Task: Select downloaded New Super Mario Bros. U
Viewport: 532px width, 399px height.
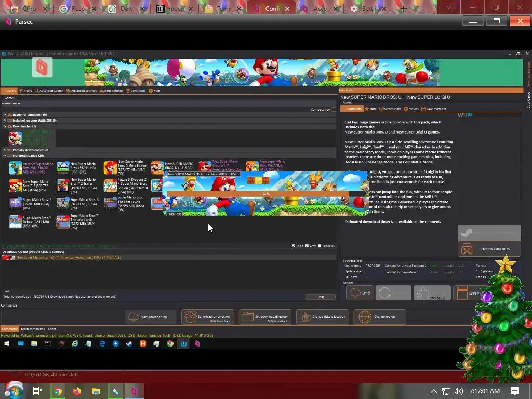Action: coord(31,138)
